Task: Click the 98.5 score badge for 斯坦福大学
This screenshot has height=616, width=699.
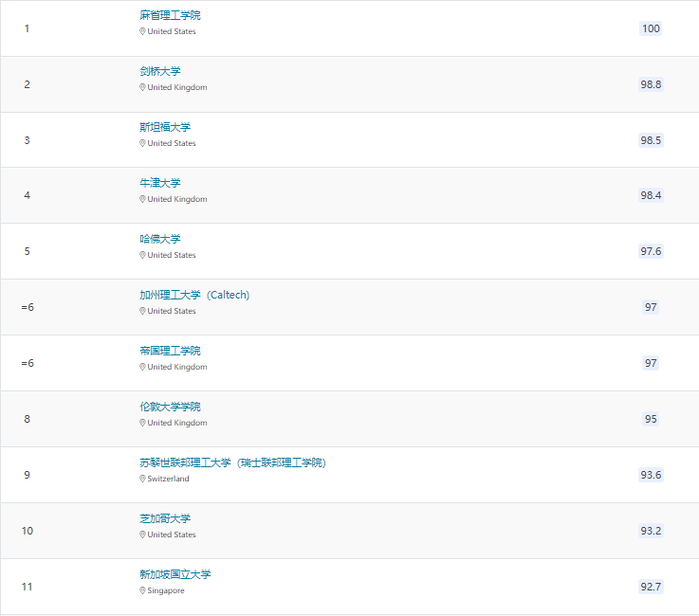Action: point(651,140)
